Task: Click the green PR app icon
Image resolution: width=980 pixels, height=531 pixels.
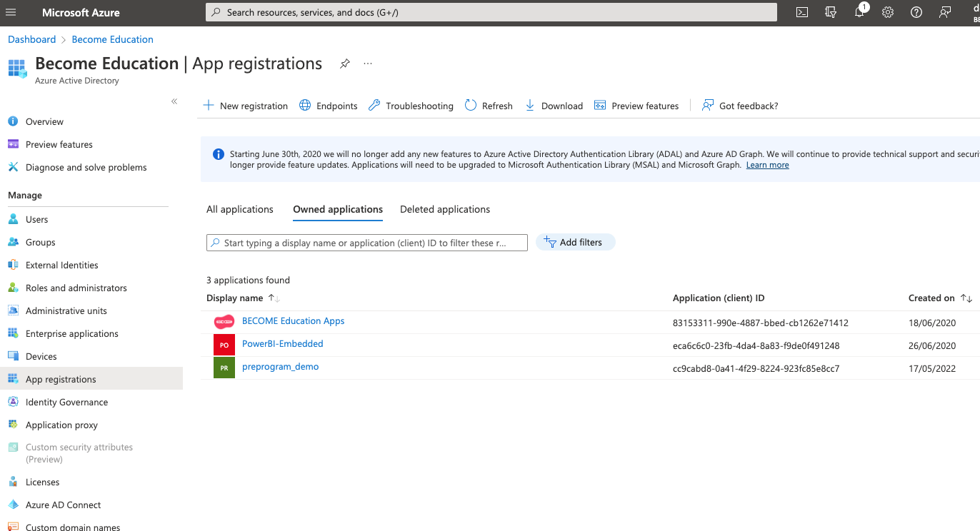Action: 224,368
